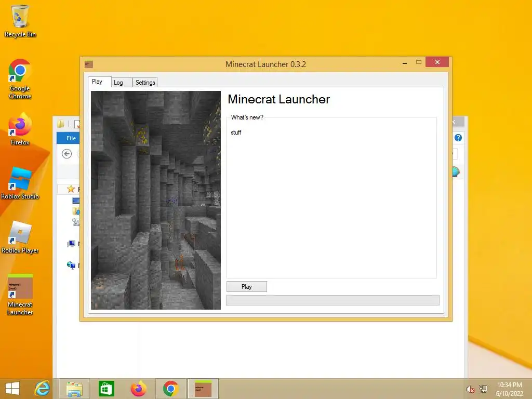Click the 'stuff' text in What's new
The height and width of the screenshot is (399, 532).
point(236,132)
